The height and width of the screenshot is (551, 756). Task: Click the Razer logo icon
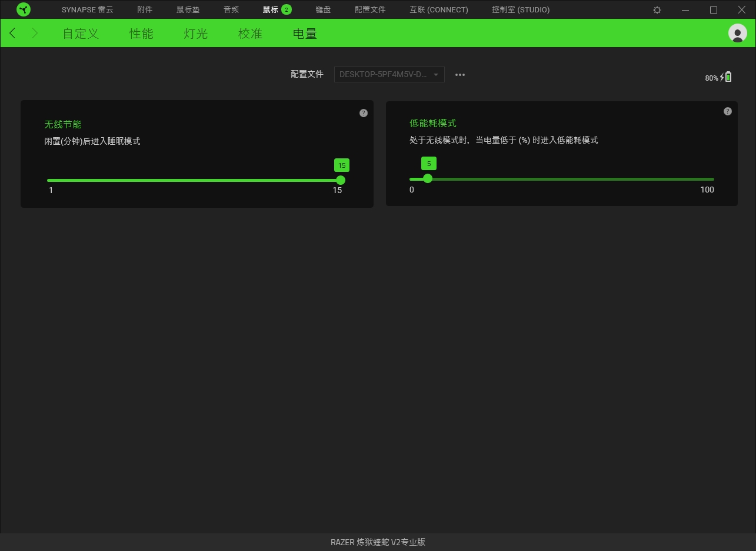point(24,9)
